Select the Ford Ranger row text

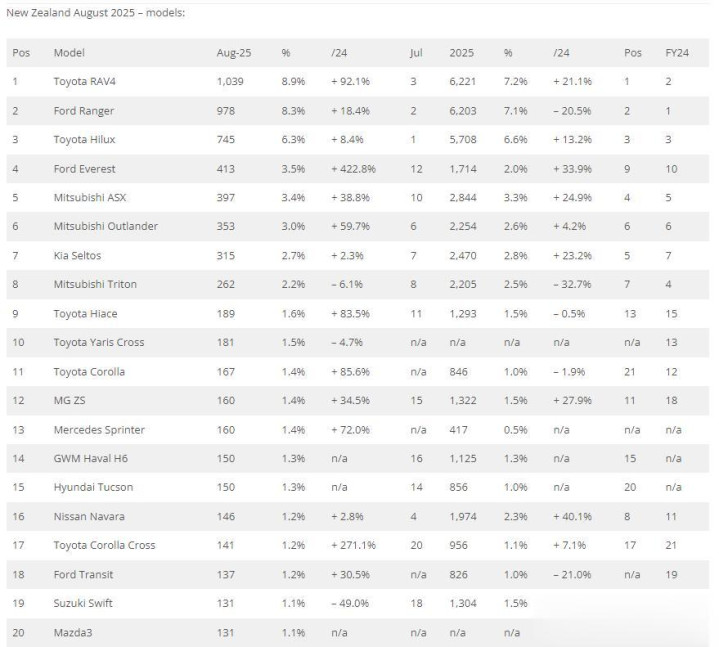point(83,111)
